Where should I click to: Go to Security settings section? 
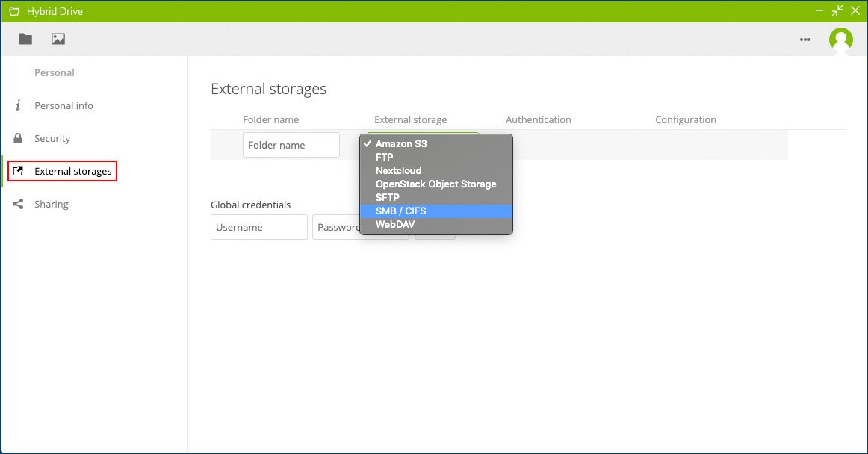(x=52, y=138)
